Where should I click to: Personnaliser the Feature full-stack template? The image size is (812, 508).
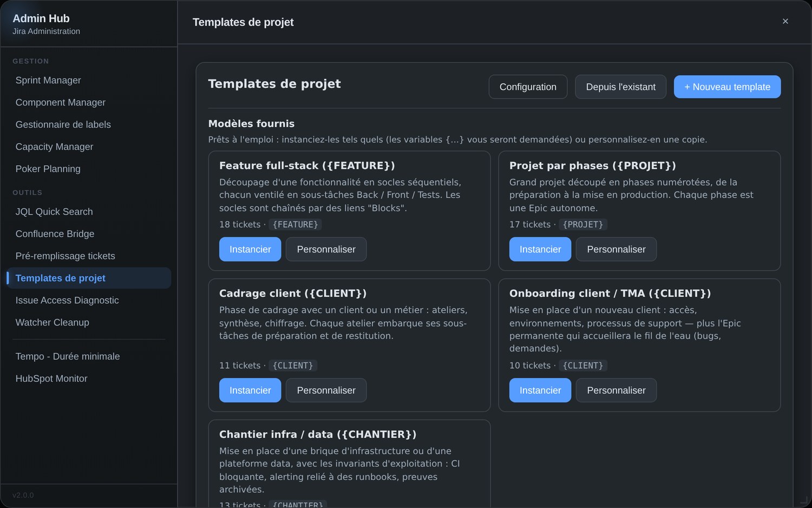click(326, 249)
